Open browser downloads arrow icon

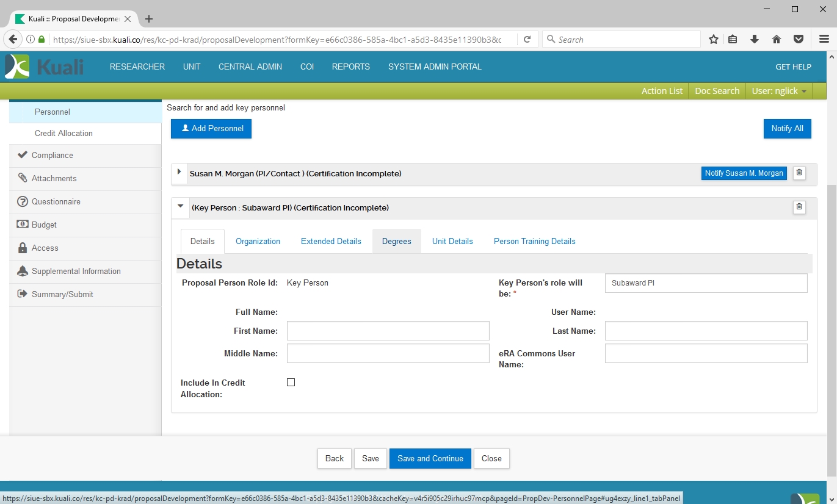[x=755, y=40]
